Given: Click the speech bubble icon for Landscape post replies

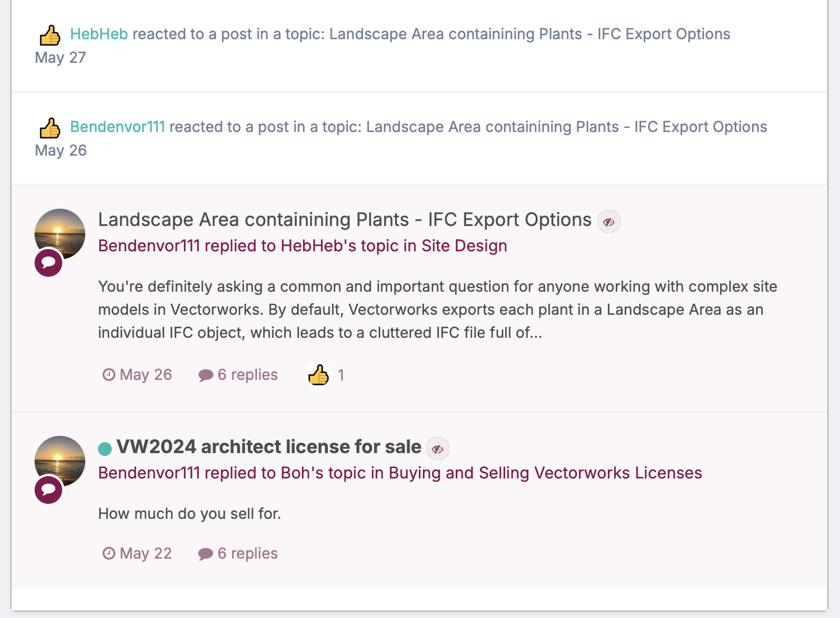Looking at the screenshot, I should [206, 375].
